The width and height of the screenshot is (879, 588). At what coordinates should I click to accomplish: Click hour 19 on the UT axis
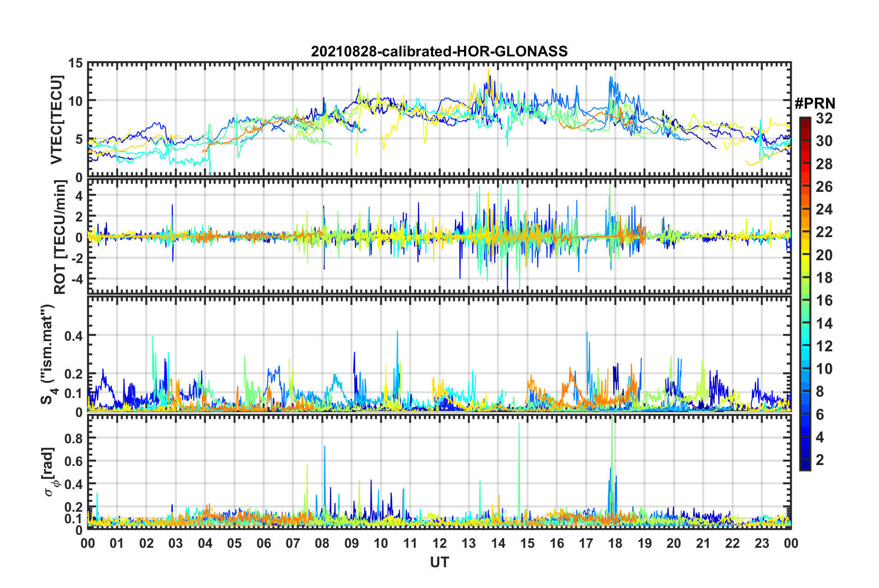click(x=645, y=543)
